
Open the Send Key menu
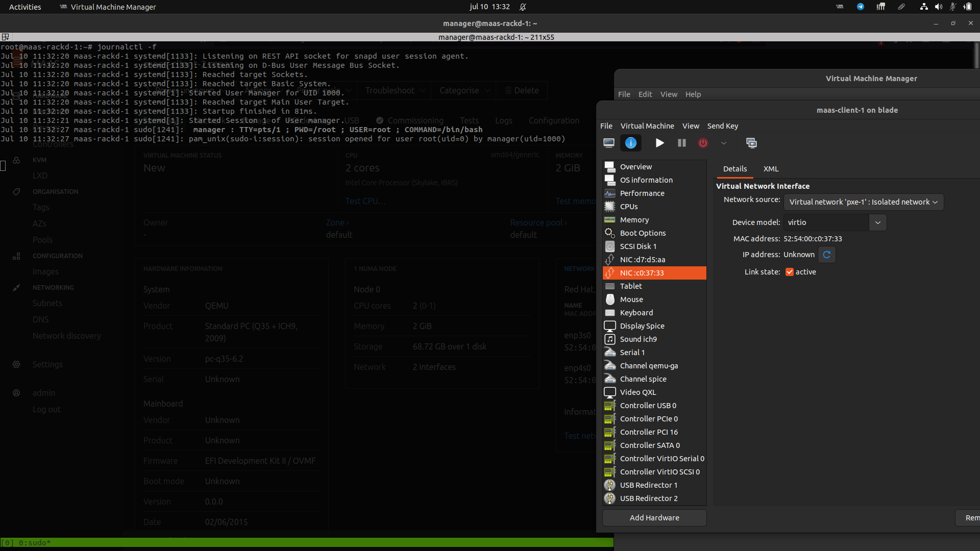722,126
